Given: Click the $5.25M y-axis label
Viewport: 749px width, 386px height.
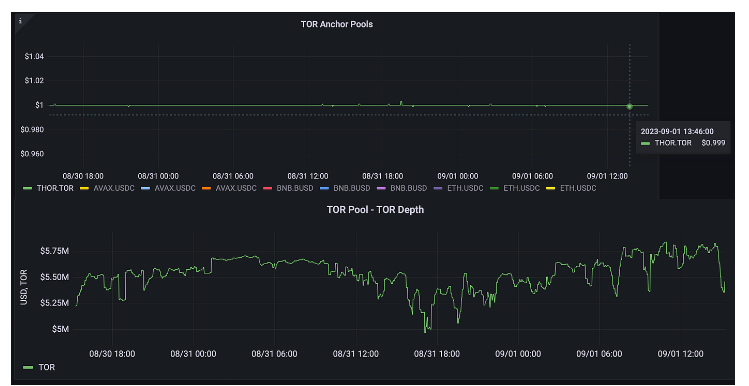Looking at the screenshot, I should 54,303.
